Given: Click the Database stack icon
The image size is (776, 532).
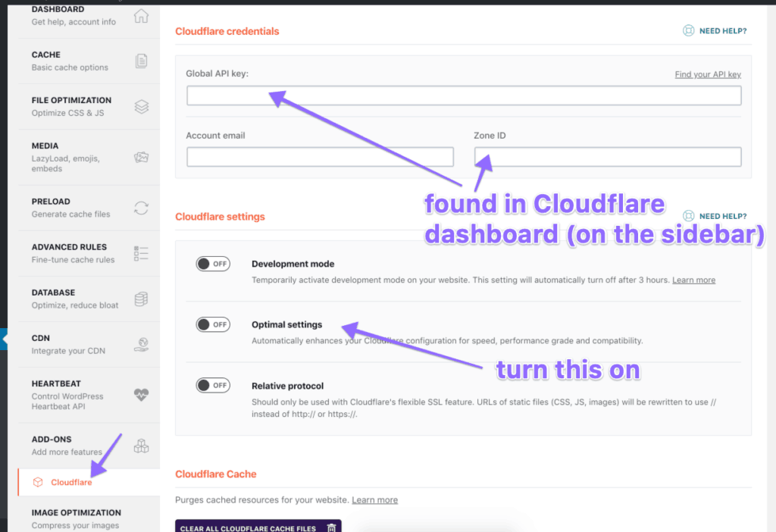Looking at the screenshot, I should click(141, 299).
